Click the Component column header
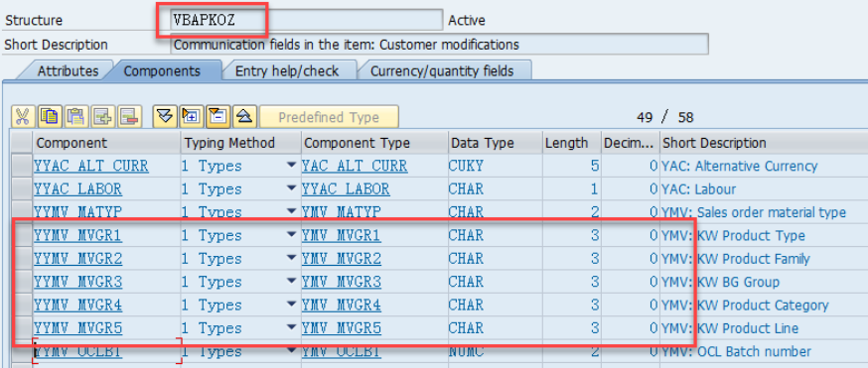This screenshot has width=868, height=368. 106,143
